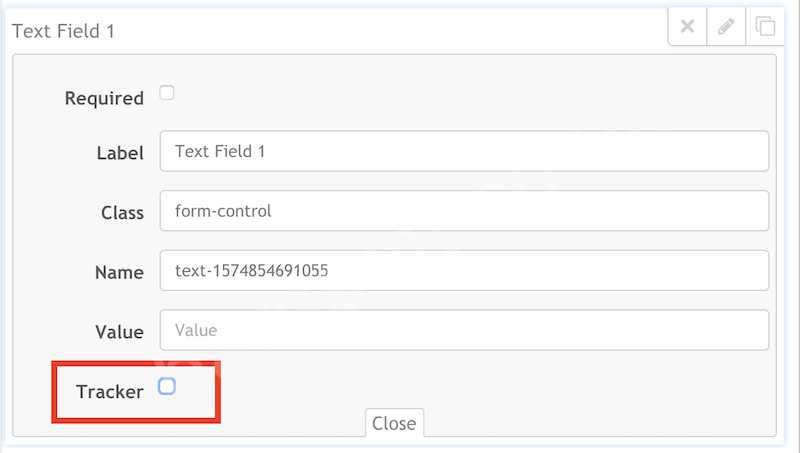This screenshot has width=800, height=453.
Task: Duplicate the field using the copy icon
Action: coord(765,26)
